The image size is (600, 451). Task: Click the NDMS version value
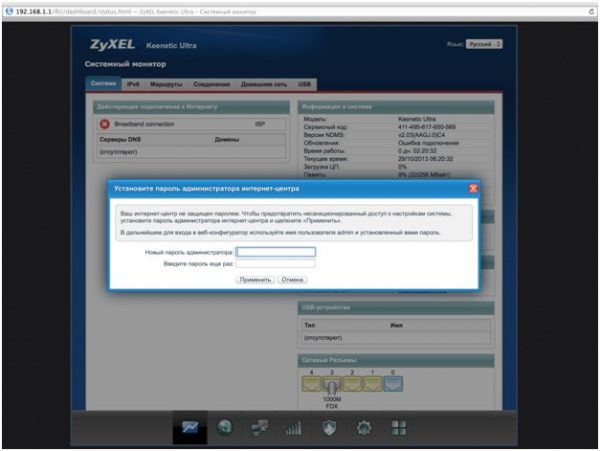tap(421, 135)
